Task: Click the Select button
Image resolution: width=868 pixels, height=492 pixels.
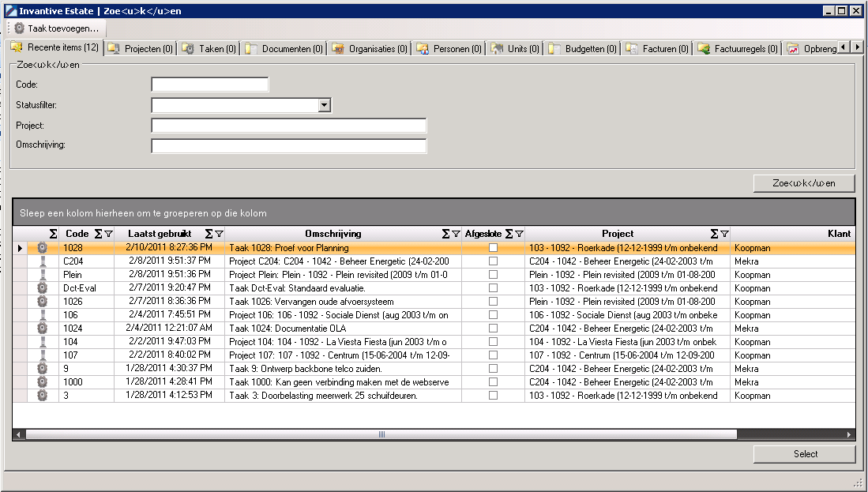Action: [x=805, y=454]
